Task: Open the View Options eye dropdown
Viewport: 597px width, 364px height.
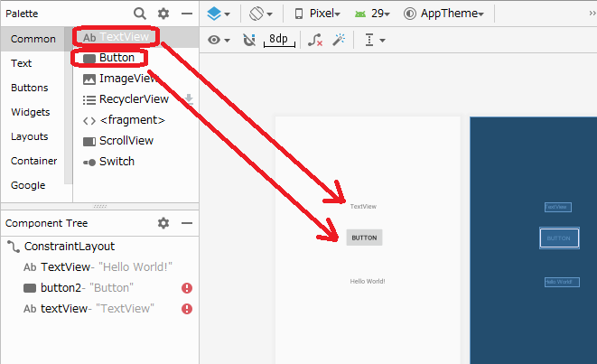Action: click(219, 41)
